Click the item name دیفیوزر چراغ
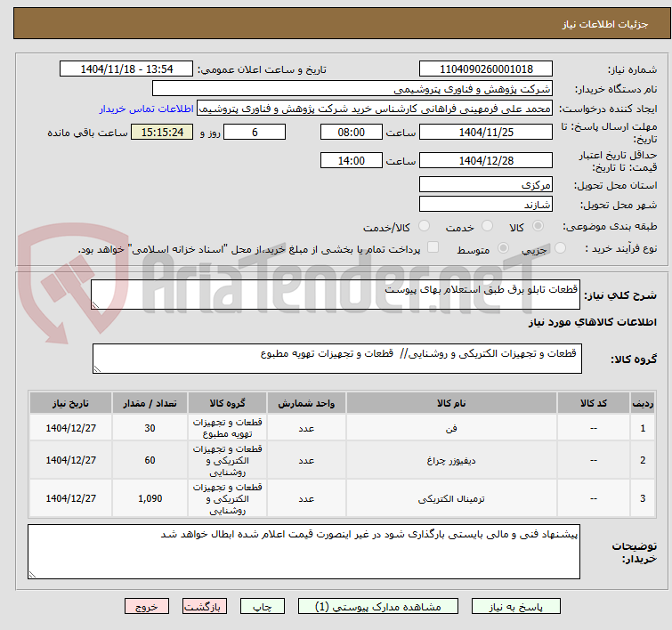This screenshot has width=672, height=630. [x=451, y=460]
